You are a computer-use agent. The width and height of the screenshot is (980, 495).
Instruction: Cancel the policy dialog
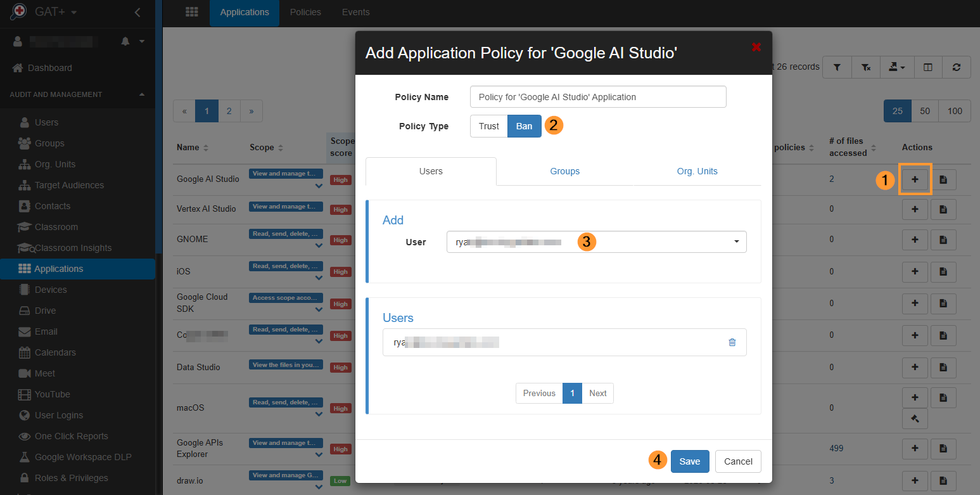[738, 461]
